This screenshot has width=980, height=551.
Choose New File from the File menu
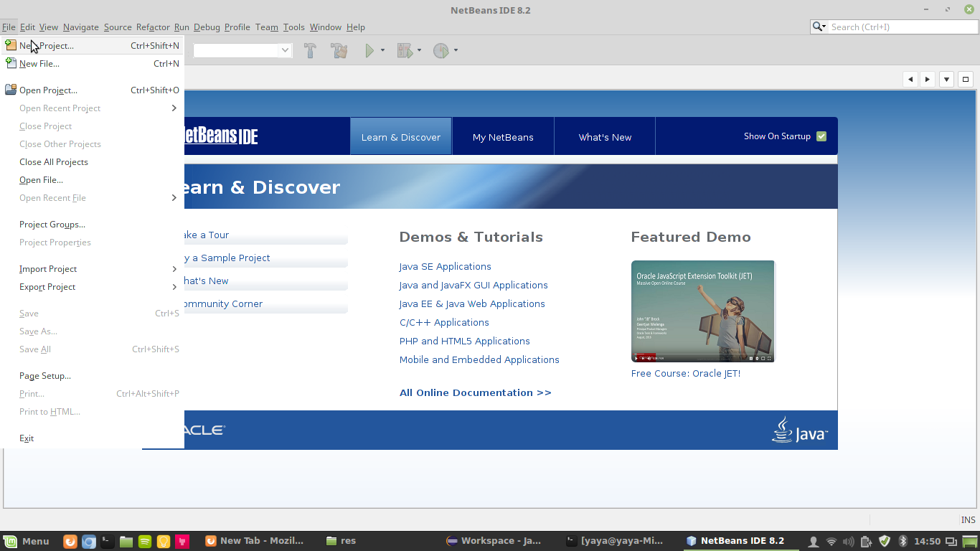(x=92, y=63)
